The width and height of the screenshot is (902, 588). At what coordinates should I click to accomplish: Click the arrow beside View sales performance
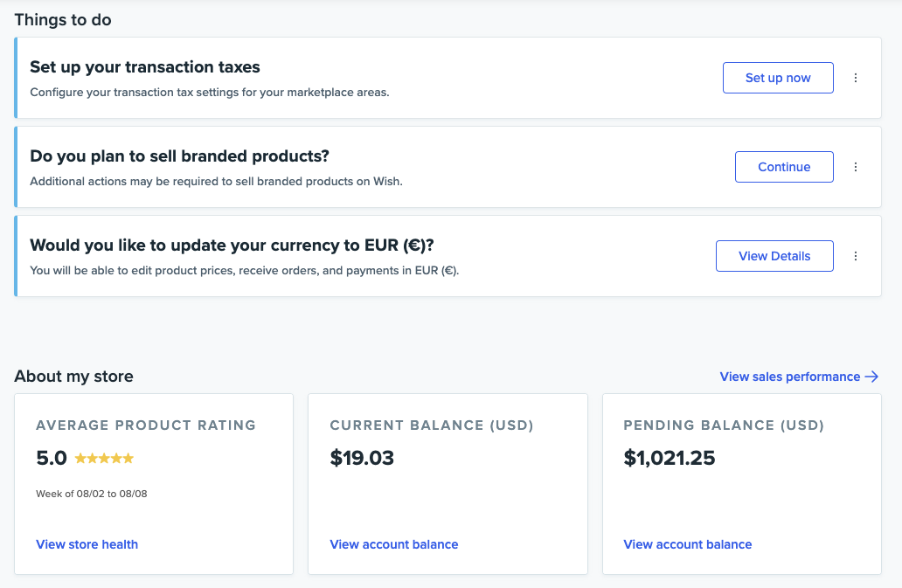point(871,377)
